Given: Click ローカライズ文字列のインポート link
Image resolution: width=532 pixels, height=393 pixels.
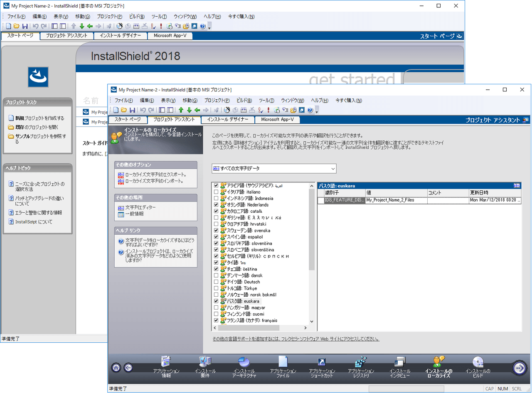Looking at the screenshot, I should 155,181.
